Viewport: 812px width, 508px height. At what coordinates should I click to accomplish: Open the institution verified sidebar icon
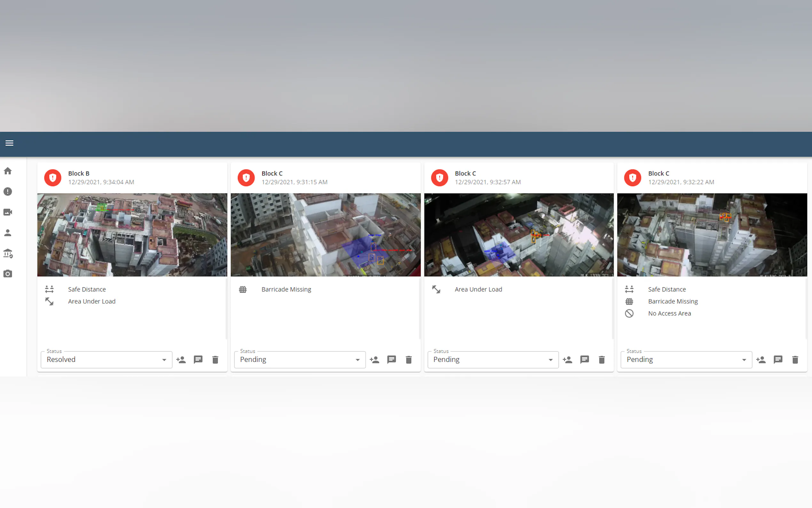pos(8,253)
